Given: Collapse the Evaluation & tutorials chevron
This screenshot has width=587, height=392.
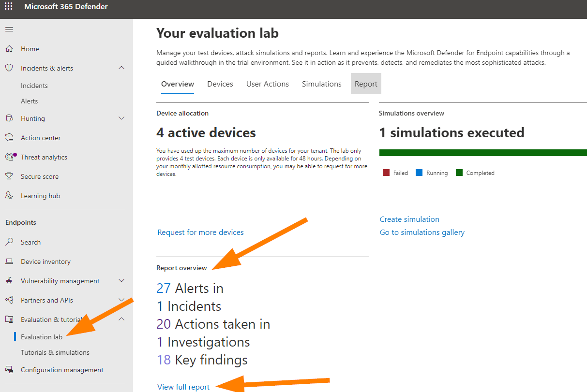Looking at the screenshot, I should [x=121, y=319].
